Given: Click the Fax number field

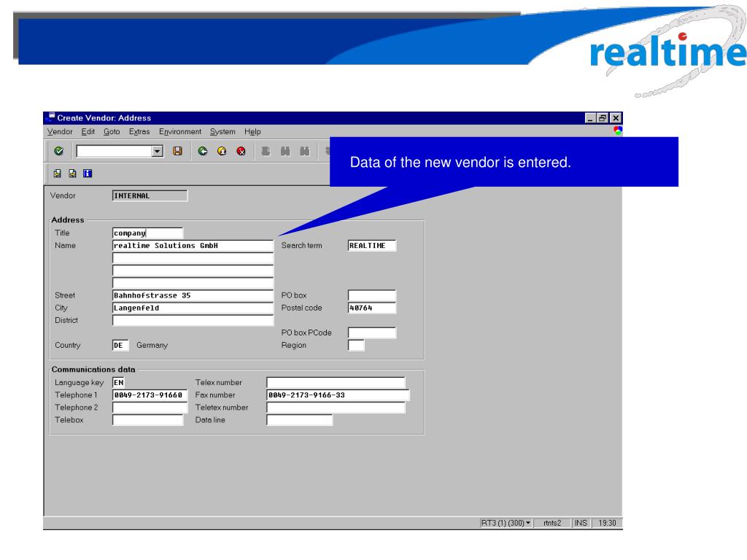Looking at the screenshot, I should coord(338,394).
